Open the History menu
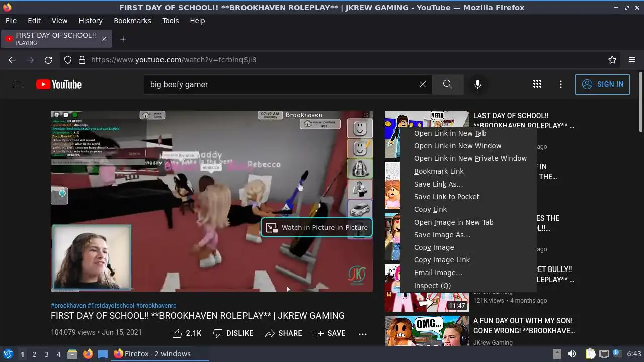The width and height of the screenshot is (644, 362). coord(91,21)
